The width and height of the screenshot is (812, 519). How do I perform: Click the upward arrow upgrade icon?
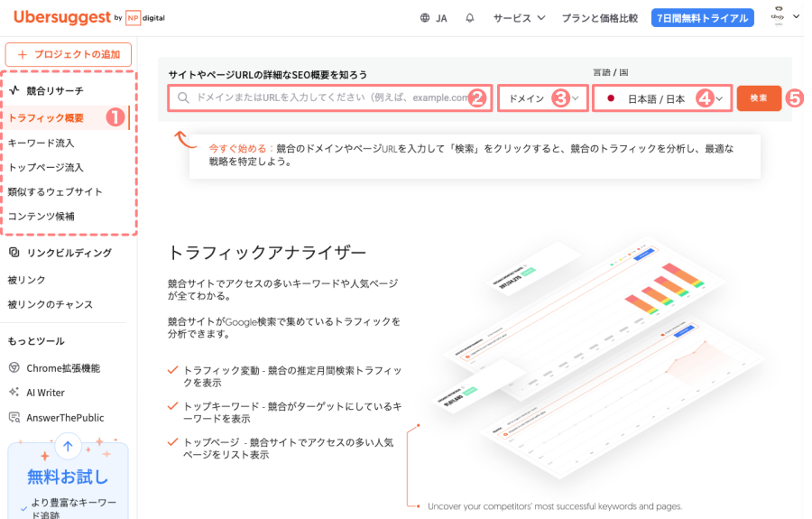68,447
